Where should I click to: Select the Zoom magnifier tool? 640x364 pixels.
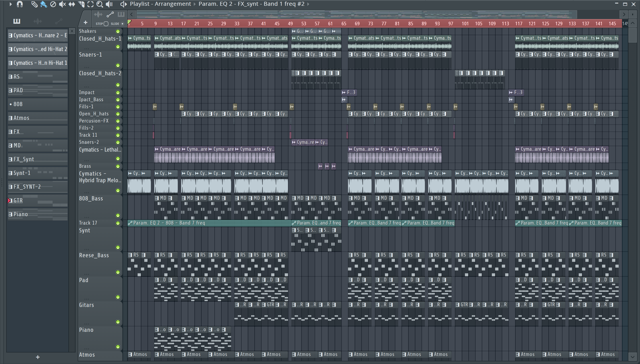(100, 4)
